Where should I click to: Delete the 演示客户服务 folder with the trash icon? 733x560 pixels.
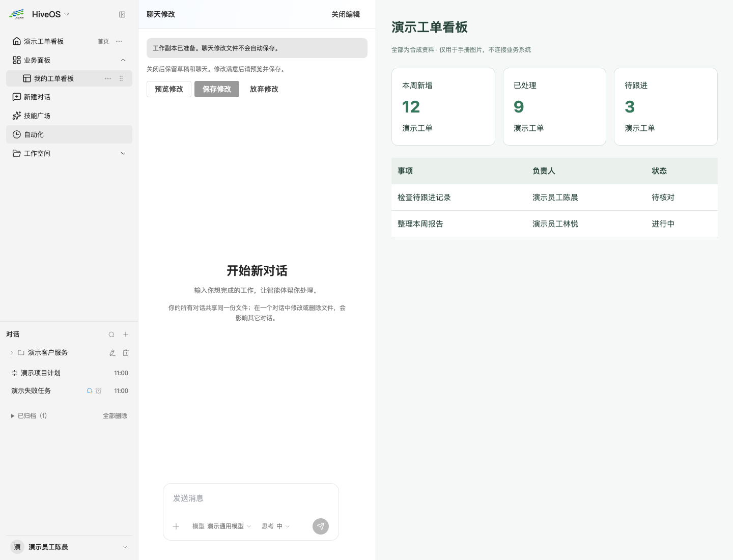click(x=126, y=353)
